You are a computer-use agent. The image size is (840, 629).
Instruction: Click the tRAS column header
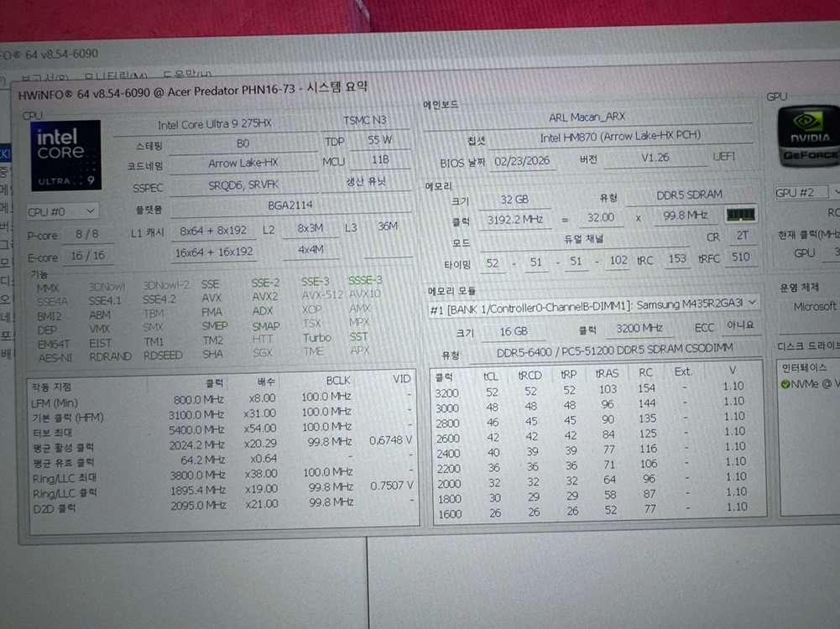607,374
